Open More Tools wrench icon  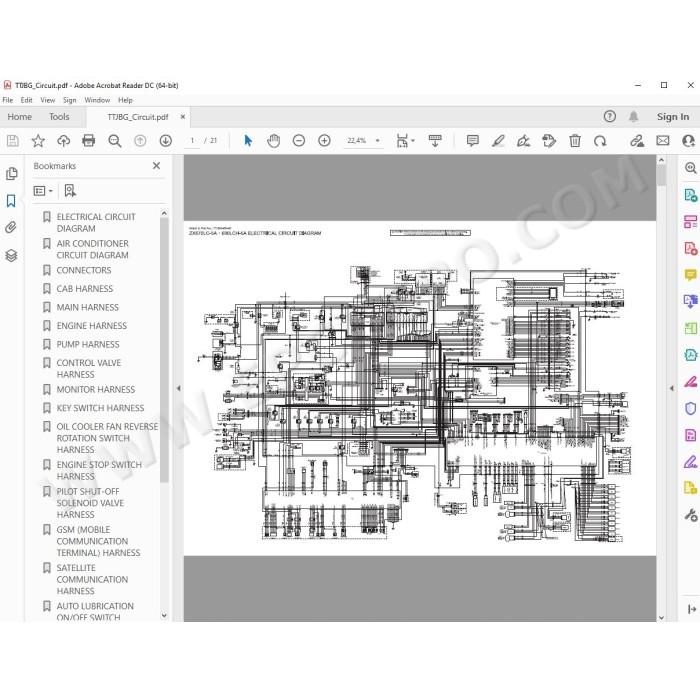tap(691, 515)
